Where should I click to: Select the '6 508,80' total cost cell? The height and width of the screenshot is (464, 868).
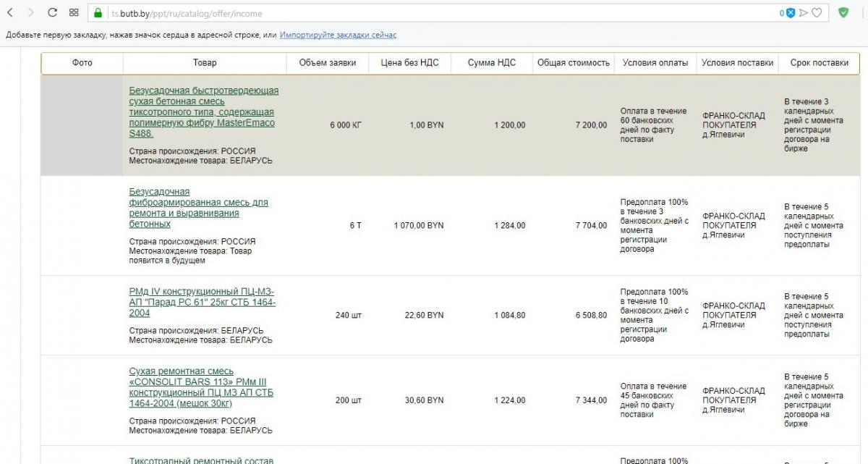(x=591, y=316)
